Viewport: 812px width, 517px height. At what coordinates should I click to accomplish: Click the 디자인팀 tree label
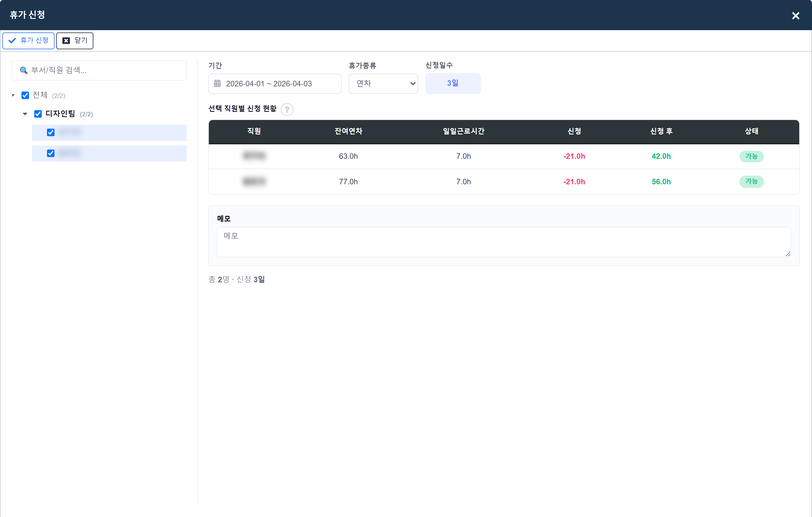tap(60, 114)
